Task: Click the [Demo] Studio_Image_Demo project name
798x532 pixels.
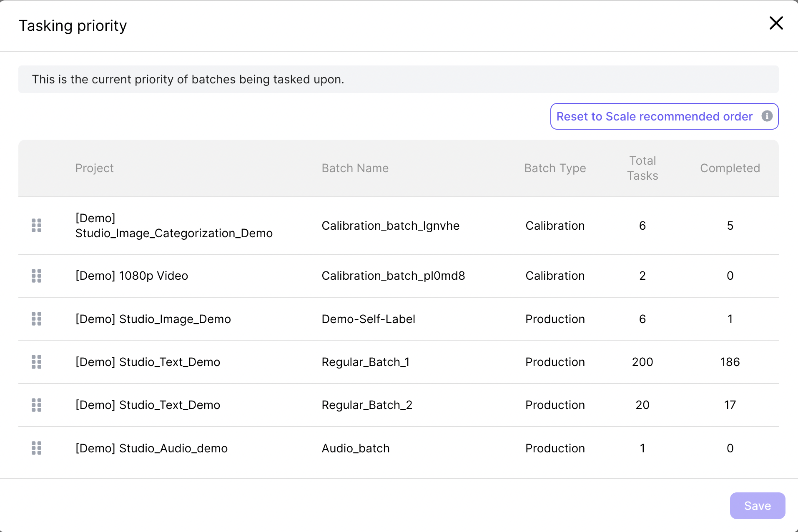Action: pyautogui.click(x=153, y=319)
